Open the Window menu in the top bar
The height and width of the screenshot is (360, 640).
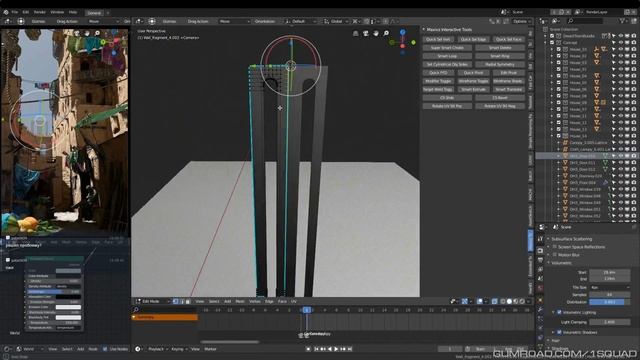(57, 12)
